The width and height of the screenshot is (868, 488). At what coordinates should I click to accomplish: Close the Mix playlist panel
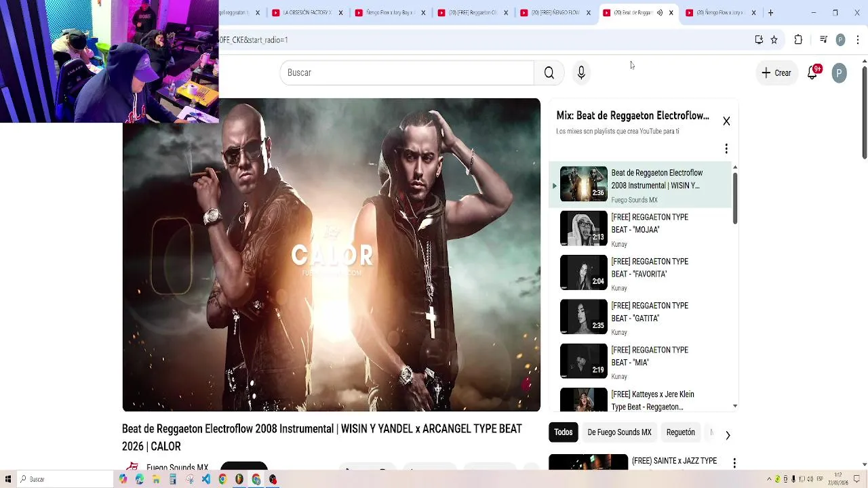(726, 121)
